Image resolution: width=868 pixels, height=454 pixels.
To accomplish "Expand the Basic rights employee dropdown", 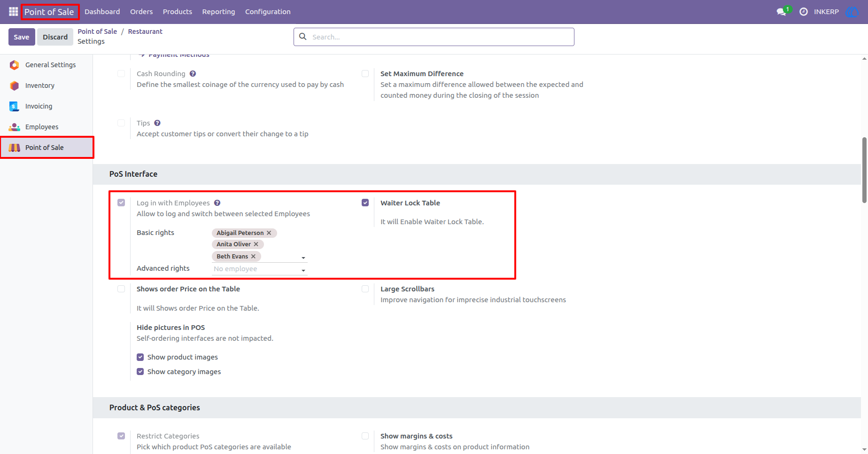I will tap(303, 258).
